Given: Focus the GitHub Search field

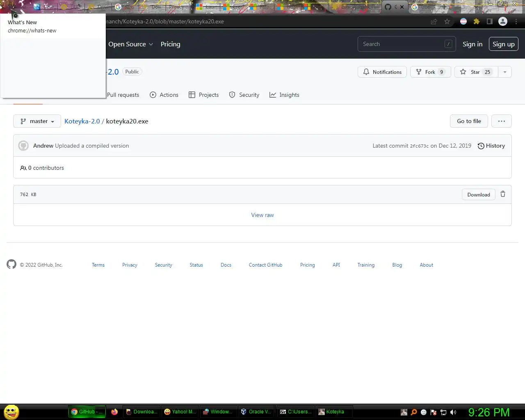Looking at the screenshot, I should pyautogui.click(x=406, y=44).
